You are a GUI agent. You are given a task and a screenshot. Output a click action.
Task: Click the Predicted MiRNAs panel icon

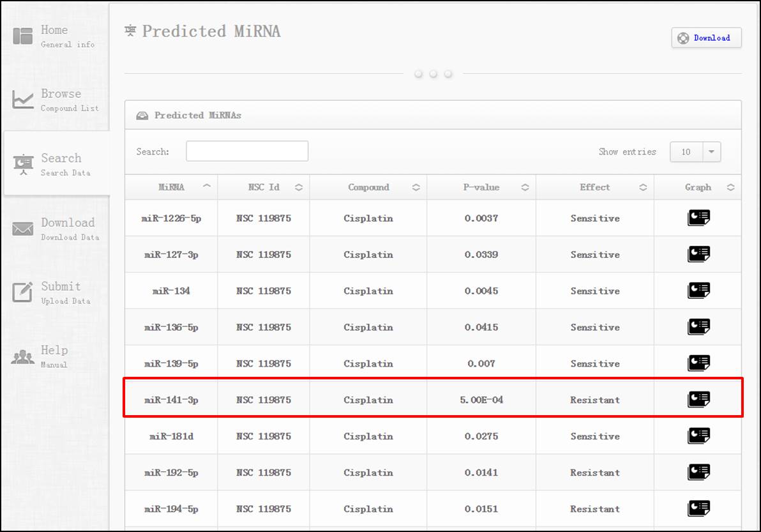pos(142,116)
